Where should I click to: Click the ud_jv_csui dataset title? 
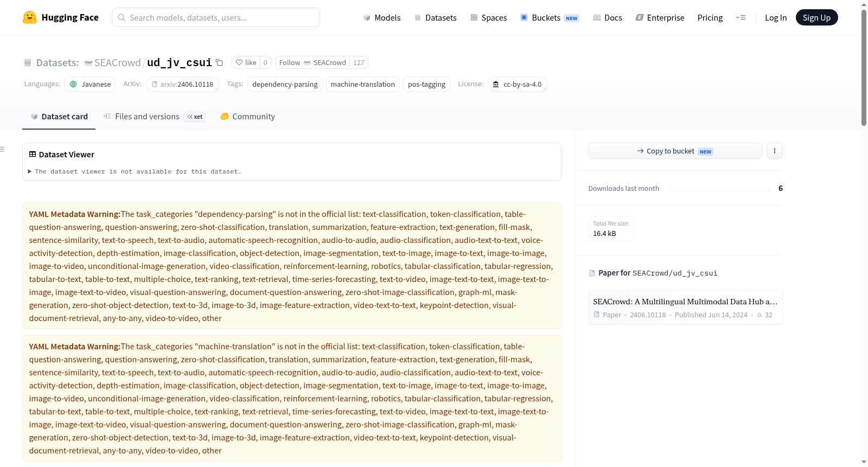tap(179, 62)
